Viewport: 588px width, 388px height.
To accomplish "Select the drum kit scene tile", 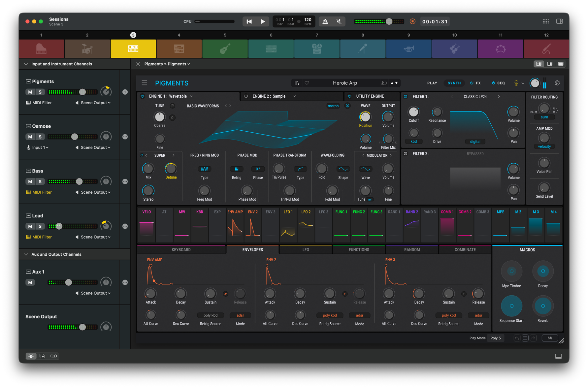I will tap(87, 49).
